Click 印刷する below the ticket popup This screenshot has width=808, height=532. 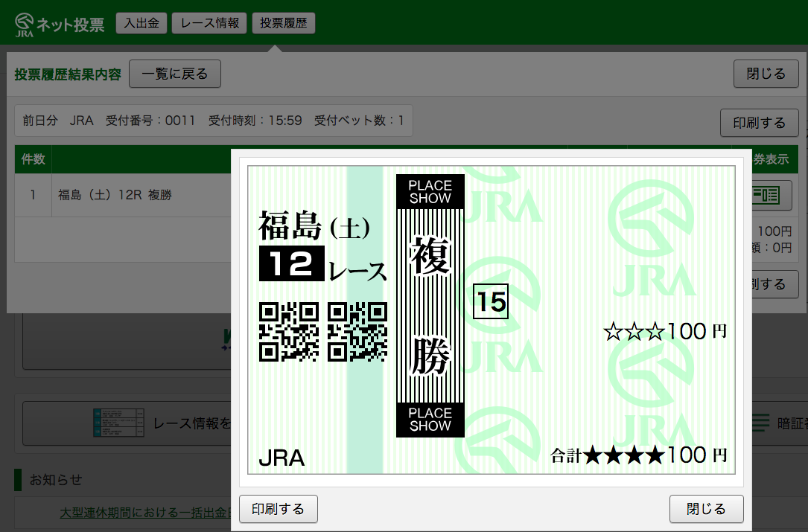pos(279,509)
